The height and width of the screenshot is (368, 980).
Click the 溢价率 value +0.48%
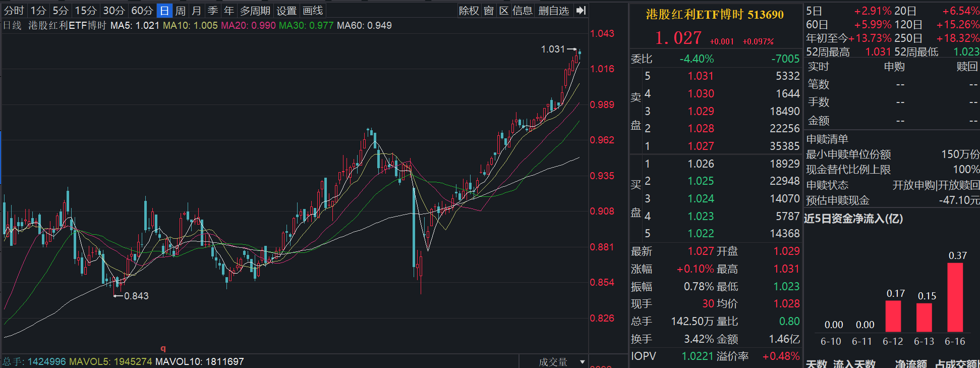[781, 356]
